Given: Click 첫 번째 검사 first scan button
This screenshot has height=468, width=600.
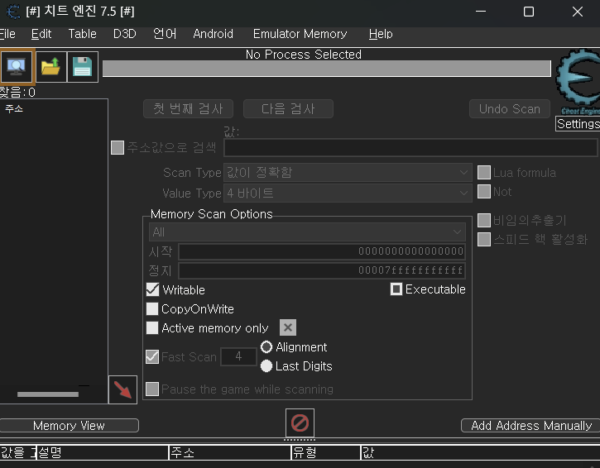Looking at the screenshot, I should click(x=188, y=109).
